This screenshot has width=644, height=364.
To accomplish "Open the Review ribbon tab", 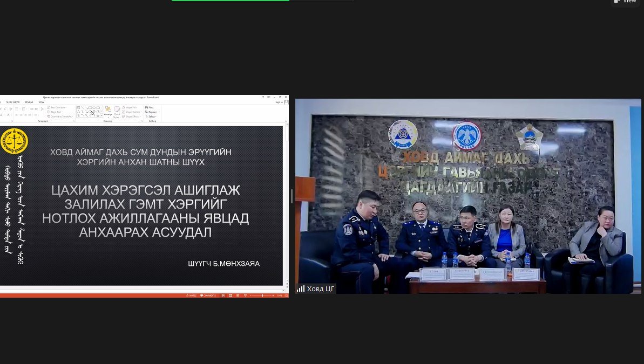I will pos(29,102).
